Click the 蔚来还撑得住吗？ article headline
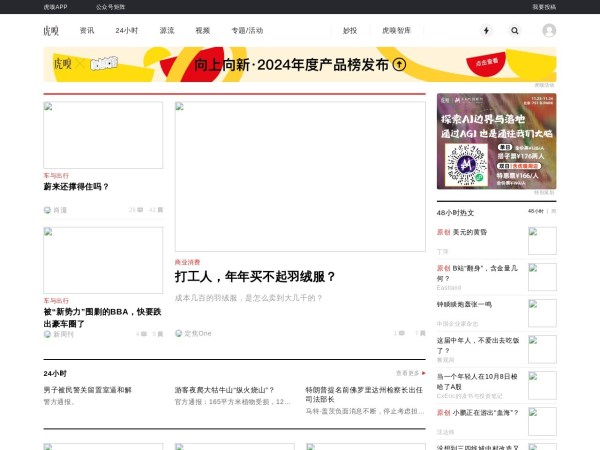600x450 pixels. pos(76,186)
